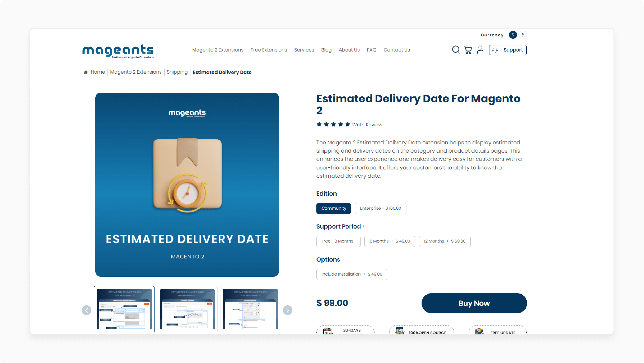Choose Free - 3 Months support

point(338,241)
